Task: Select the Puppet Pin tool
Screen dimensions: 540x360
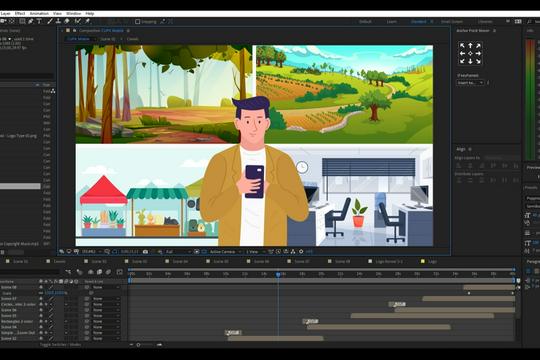Action: click(87, 21)
